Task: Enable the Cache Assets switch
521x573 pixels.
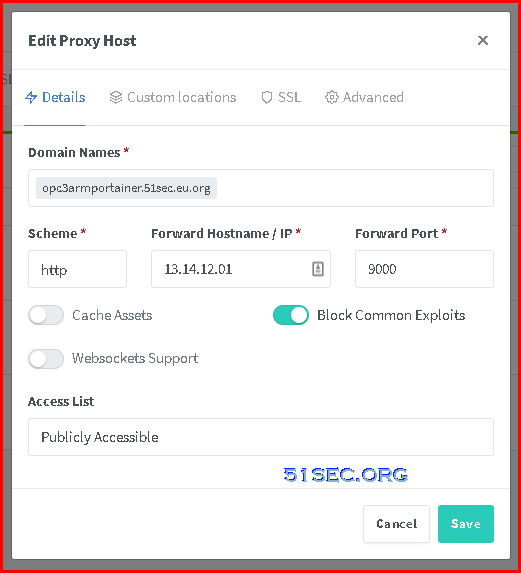Action: click(x=46, y=315)
